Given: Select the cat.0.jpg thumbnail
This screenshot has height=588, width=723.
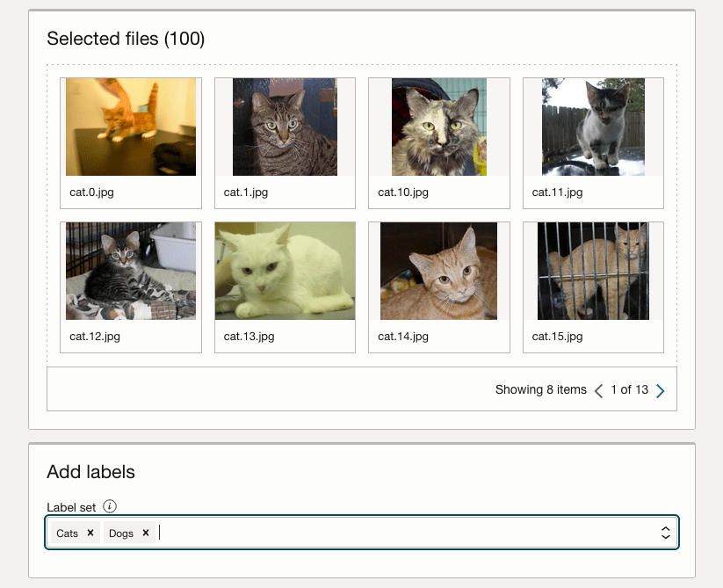Looking at the screenshot, I should point(131,127).
